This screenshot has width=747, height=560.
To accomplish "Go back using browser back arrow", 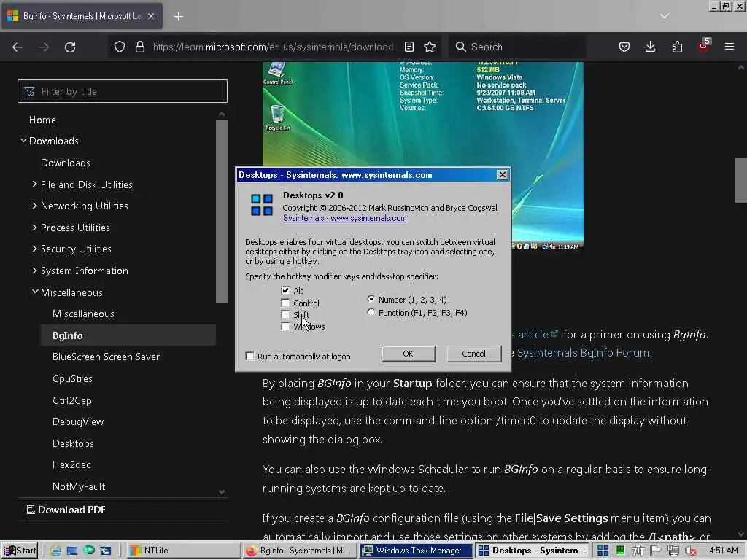I will click(x=18, y=47).
